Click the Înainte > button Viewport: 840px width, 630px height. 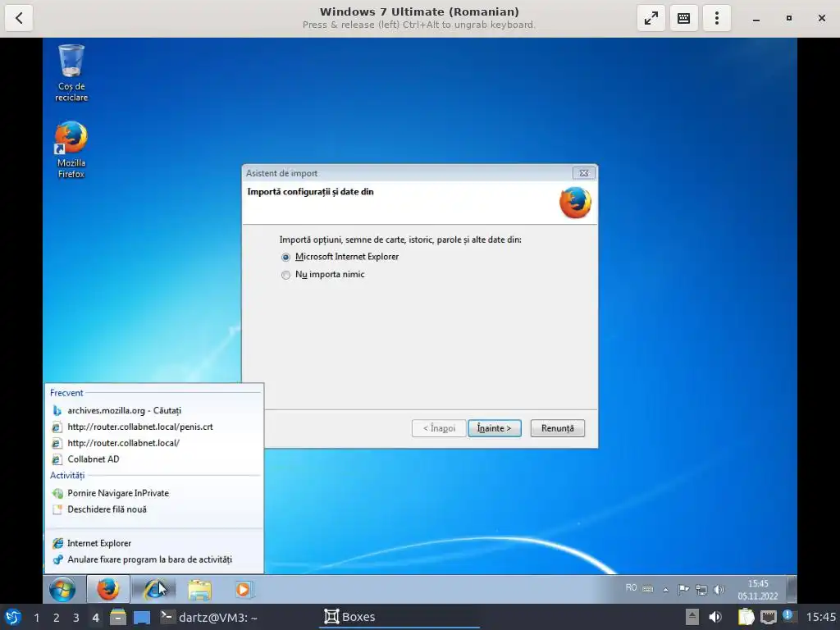(494, 428)
